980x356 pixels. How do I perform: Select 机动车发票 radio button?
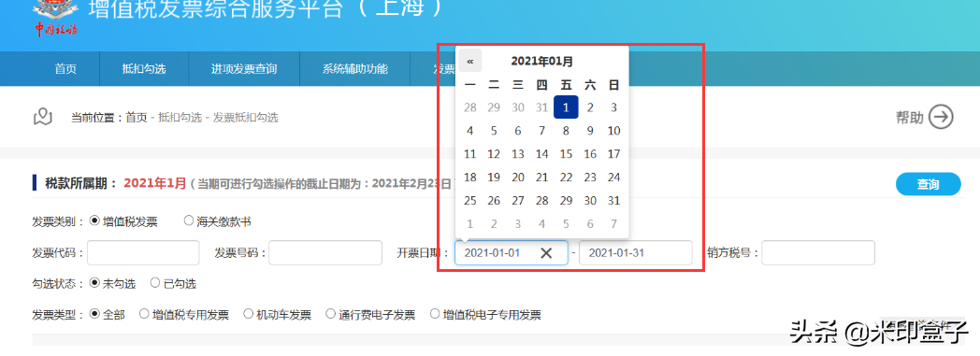point(248,314)
